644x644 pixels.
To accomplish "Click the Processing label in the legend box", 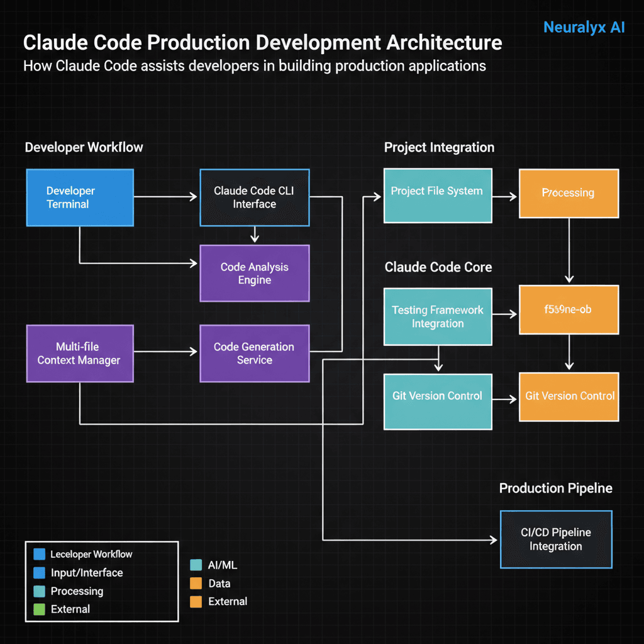I will pyautogui.click(x=77, y=591).
